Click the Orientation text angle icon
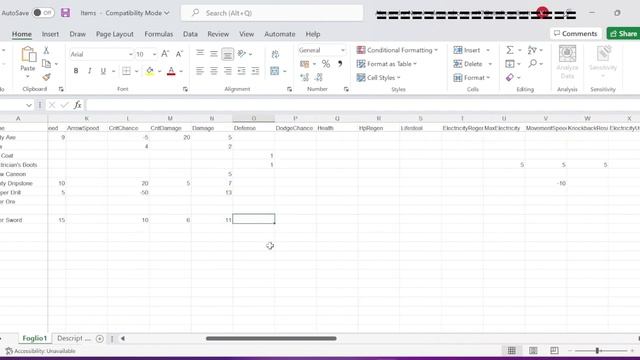Screen dimensions: 640x360 tap(242, 53)
